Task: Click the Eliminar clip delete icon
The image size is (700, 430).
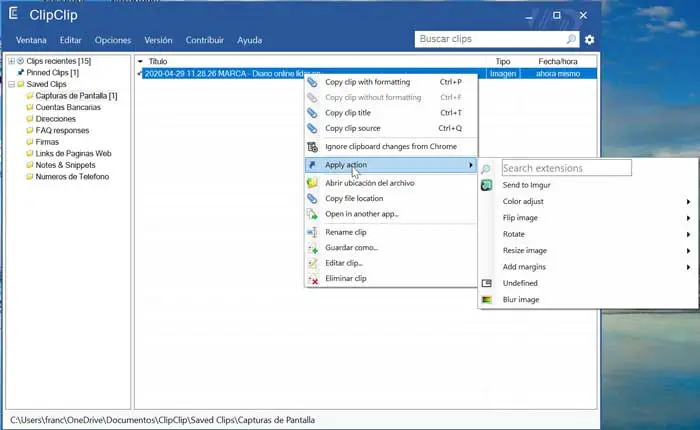Action: (313, 279)
